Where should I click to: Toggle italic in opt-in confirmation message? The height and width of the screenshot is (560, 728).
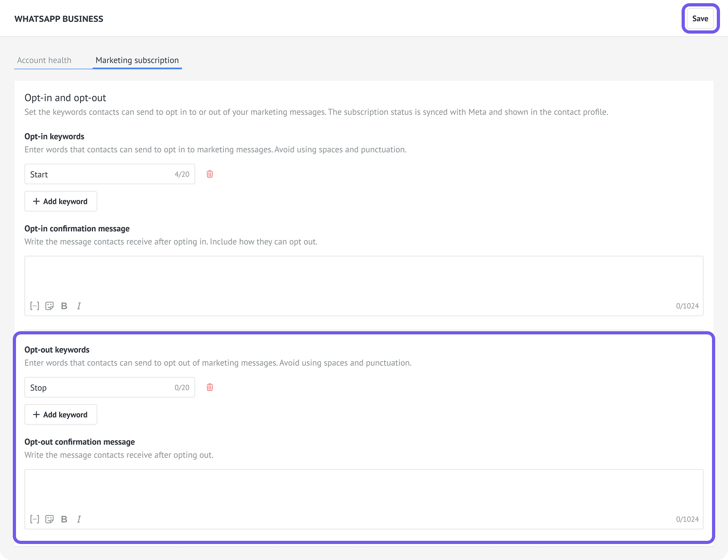79,306
